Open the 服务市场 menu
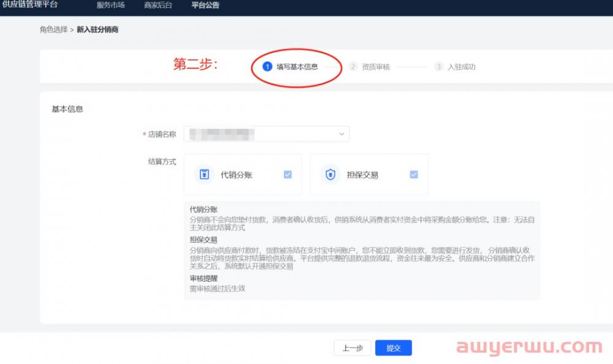613x364 pixels. click(110, 6)
